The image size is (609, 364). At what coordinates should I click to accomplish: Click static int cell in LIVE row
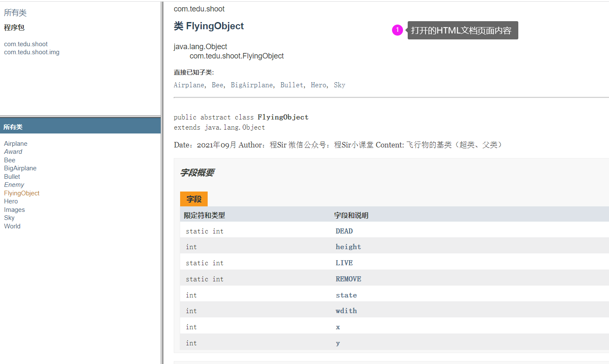point(204,263)
